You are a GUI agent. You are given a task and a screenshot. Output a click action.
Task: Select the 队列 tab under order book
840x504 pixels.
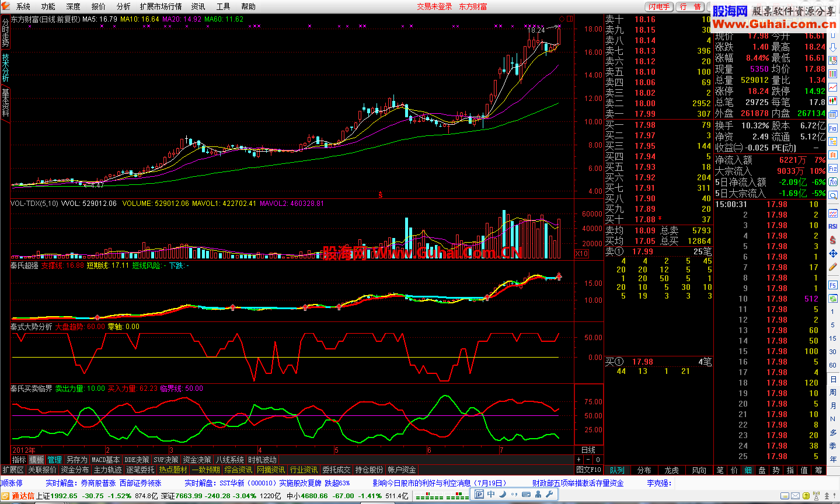(x=618, y=470)
